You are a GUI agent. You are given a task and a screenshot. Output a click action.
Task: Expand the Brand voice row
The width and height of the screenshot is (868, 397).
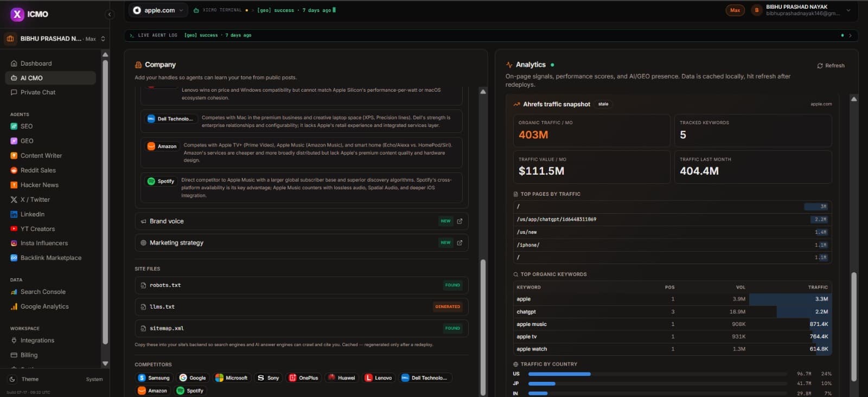coord(302,221)
